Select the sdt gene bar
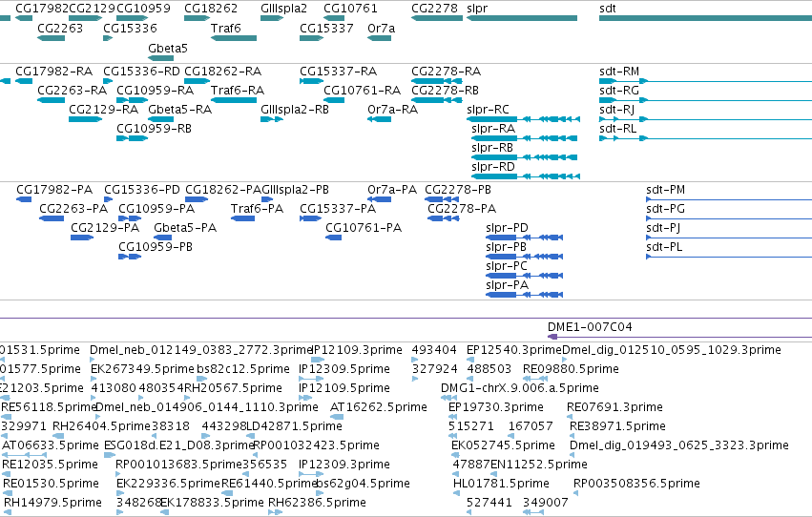 click(705, 18)
